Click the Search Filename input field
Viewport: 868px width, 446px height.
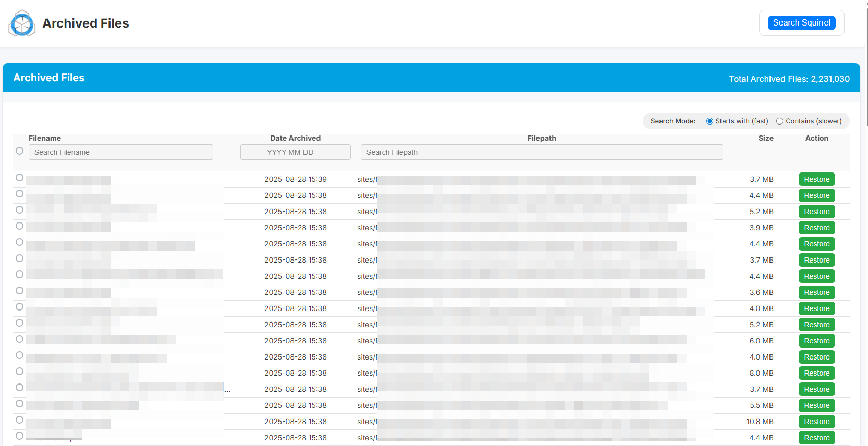pos(120,152)
